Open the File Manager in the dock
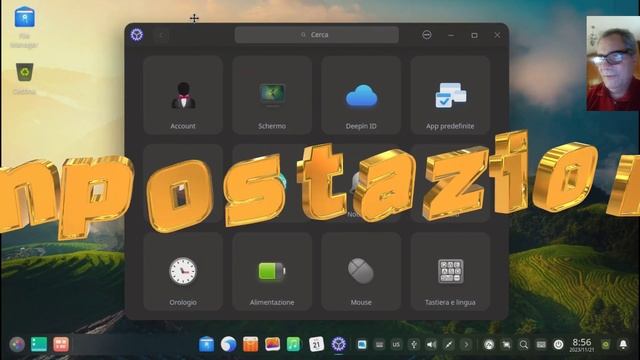Image resolution: width=640 pixels, height=360 pixels. click(x=207, y=344)
